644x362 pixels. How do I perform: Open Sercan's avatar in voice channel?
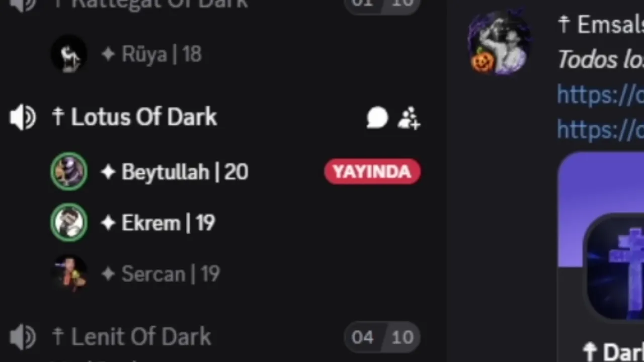pyautogui.click(x=69, y=274)
